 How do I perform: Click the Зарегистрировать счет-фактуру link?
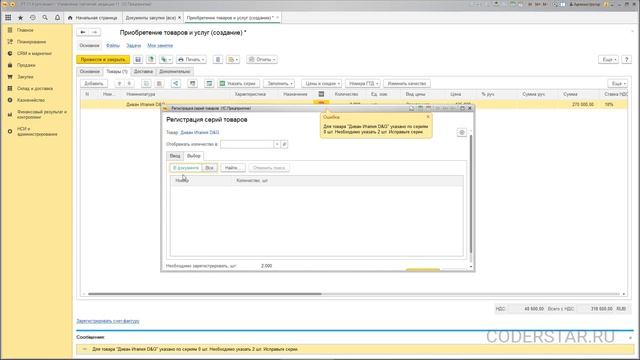click(x=108, y=321)
